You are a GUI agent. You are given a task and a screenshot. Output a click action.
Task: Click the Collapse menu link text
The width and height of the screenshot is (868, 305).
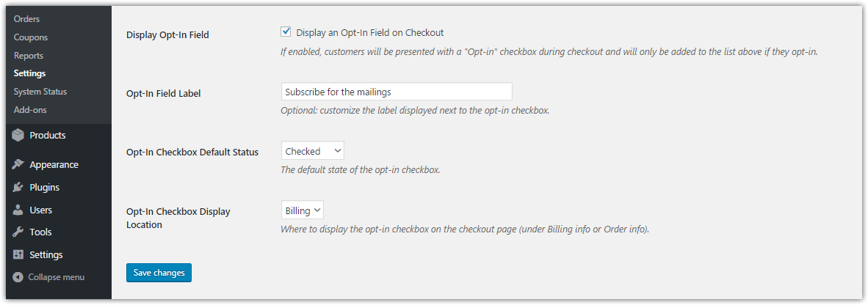click(56, 278)
